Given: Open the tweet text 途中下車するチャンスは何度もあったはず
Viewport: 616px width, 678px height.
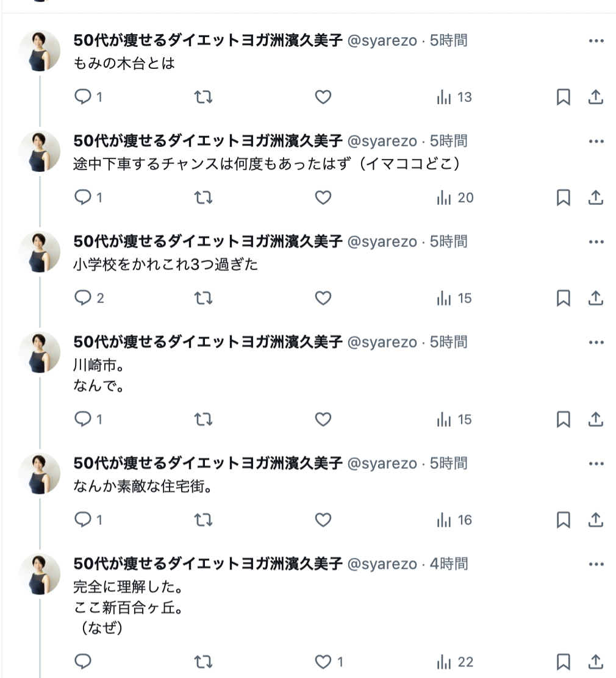Looking at the screenshot, I should pos(265,164).
